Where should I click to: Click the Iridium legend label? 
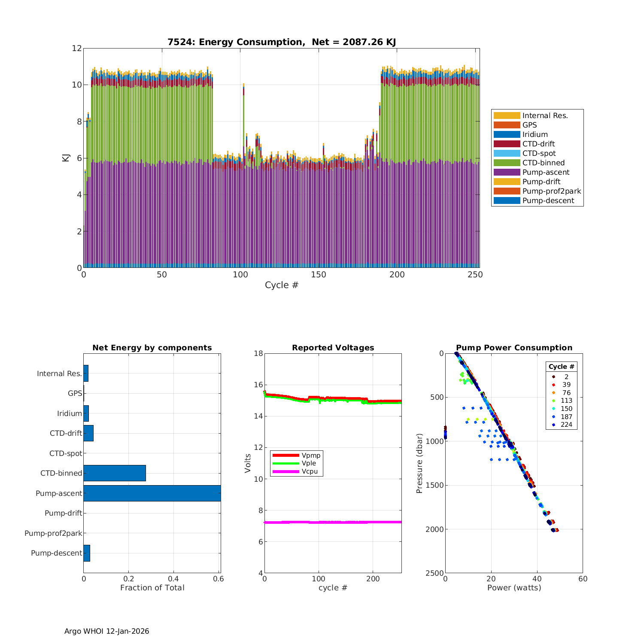535,134
